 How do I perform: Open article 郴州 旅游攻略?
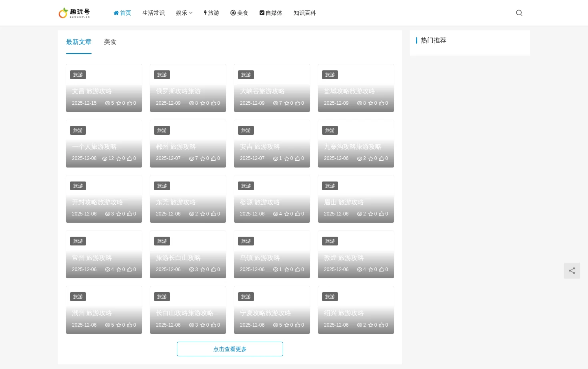(176, 147)
